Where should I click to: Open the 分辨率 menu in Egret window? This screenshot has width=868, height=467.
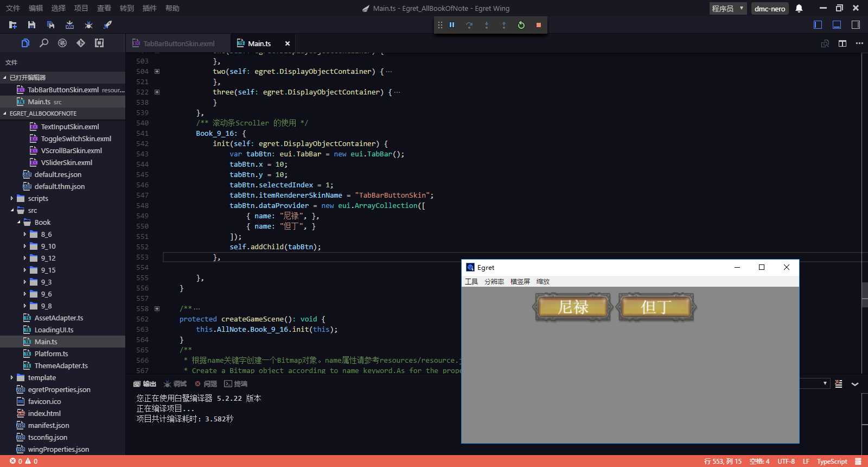pos(494,281)
